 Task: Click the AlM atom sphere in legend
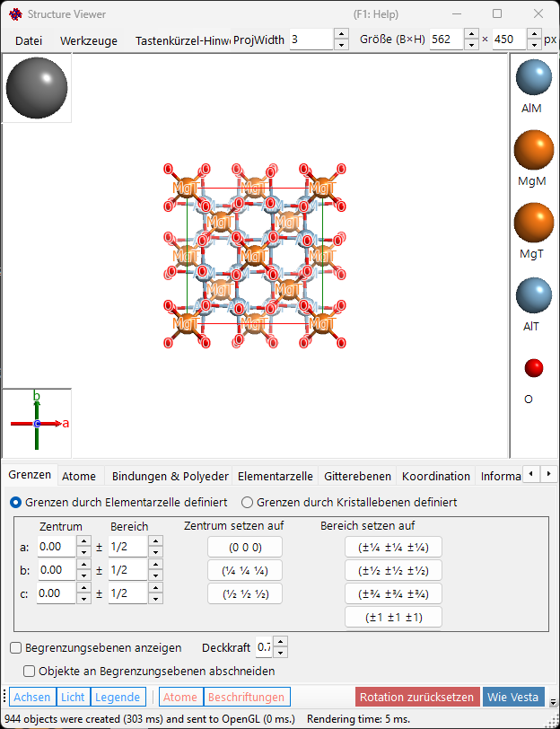click(533, 77)
